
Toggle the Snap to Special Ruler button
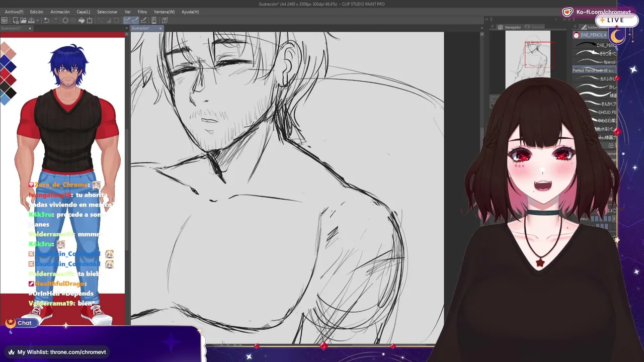coord(135,20)
